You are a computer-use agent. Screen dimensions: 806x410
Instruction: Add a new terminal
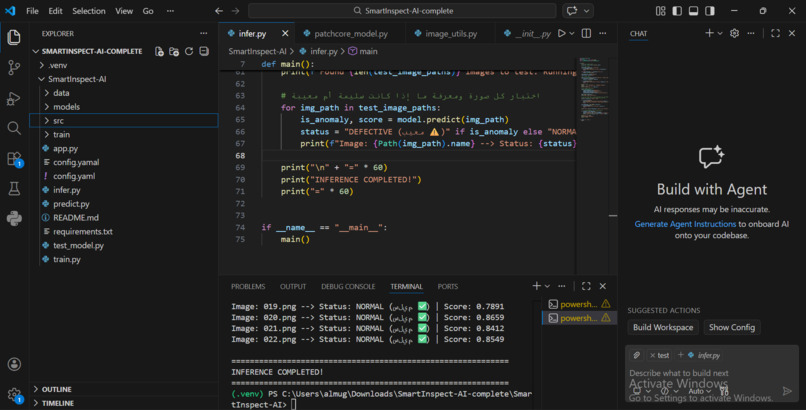tap(536, 286)
